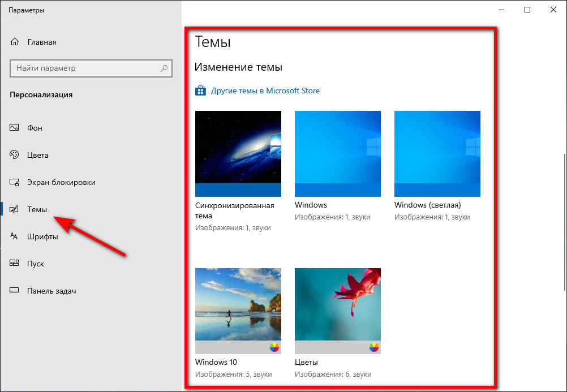
Task: Maximize the Параметры window
Action: coord(527,10)
